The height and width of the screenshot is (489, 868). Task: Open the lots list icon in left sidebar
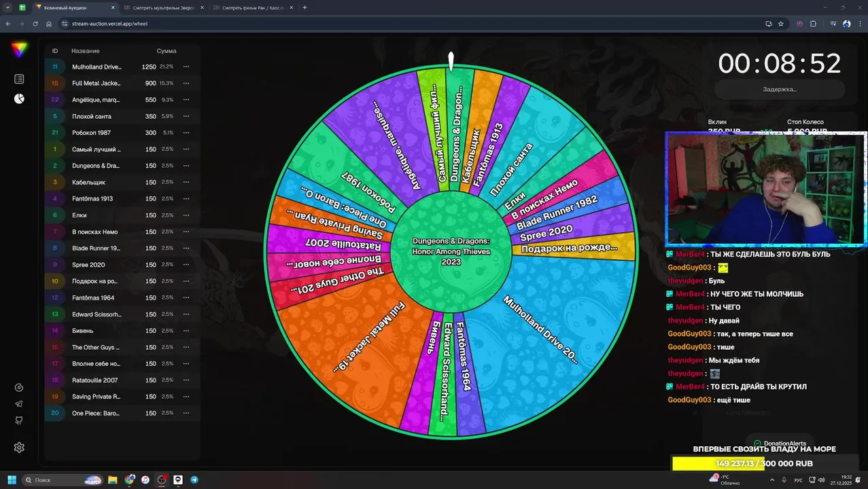pos(19,79)
